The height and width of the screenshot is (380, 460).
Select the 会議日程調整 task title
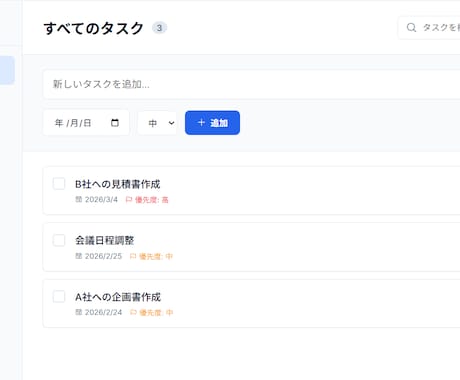pos(105,240)
